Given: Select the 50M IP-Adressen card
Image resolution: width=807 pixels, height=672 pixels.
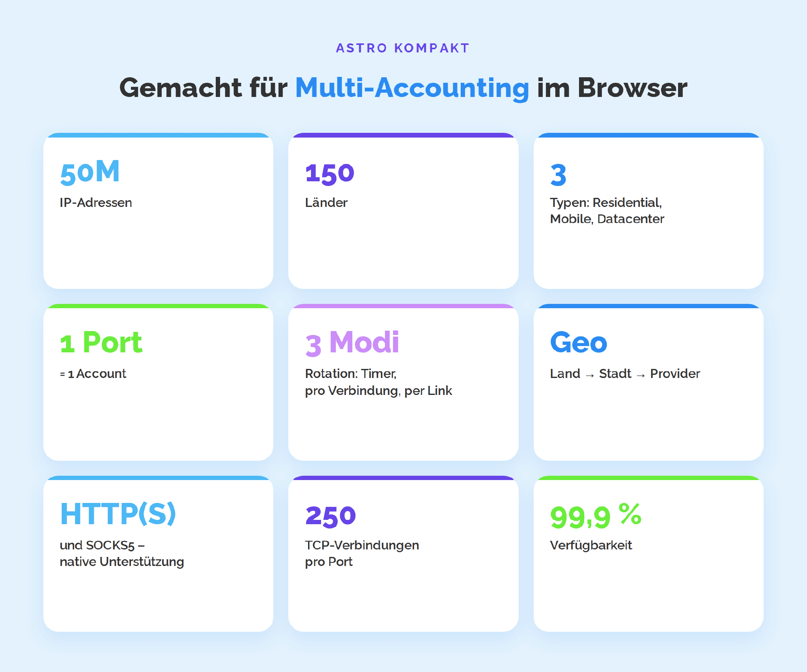Looking at the screenshot, I should (158, 211).
